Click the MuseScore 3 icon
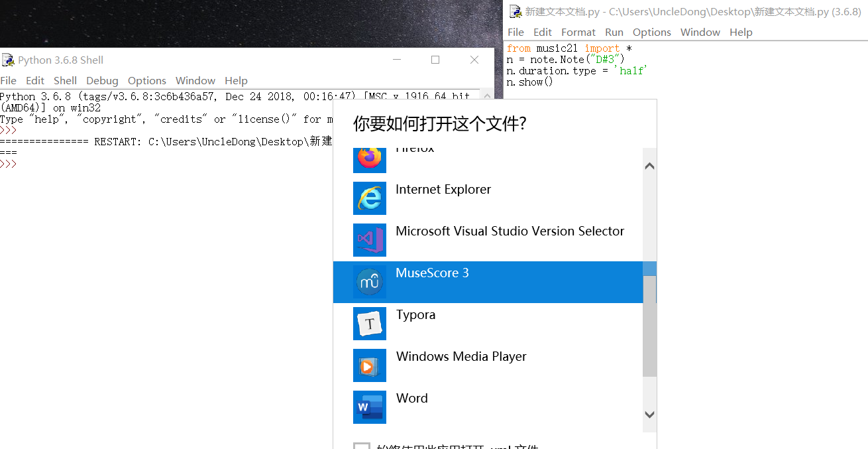868x449 pixels. click(x=369, y=282)
